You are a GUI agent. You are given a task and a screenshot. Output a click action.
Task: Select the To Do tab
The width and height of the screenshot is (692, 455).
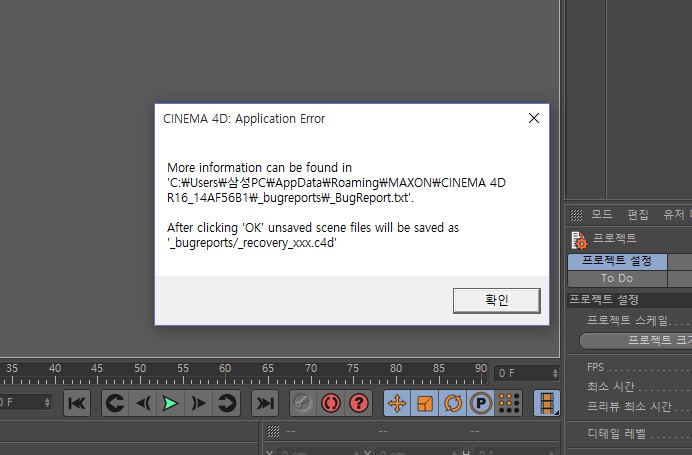click(617, 278)
